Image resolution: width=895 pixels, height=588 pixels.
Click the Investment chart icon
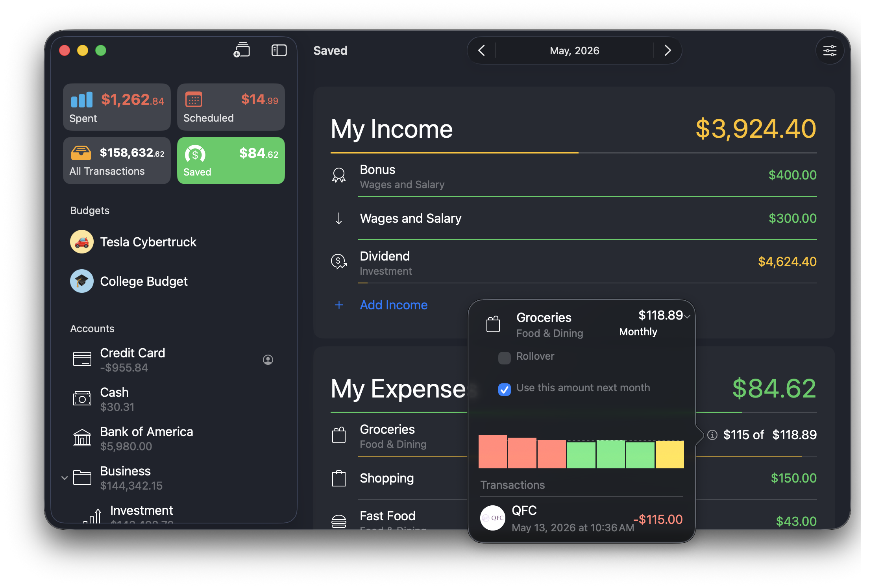point(93,516)
